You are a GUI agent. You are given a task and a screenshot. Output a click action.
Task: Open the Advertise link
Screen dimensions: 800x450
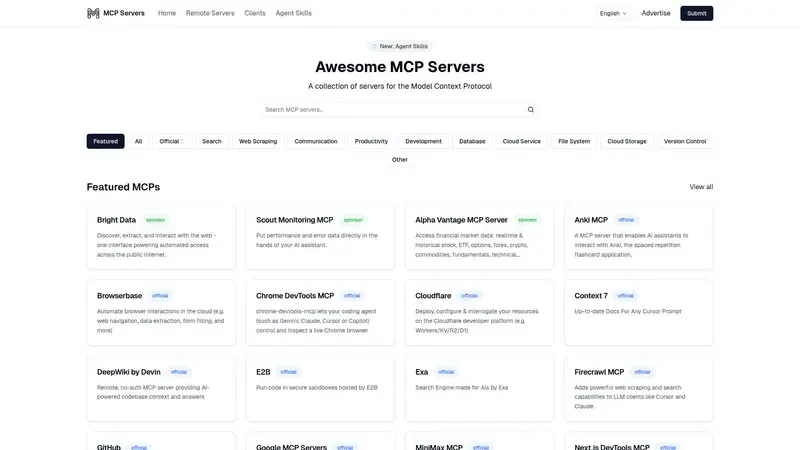click(656, 13)
